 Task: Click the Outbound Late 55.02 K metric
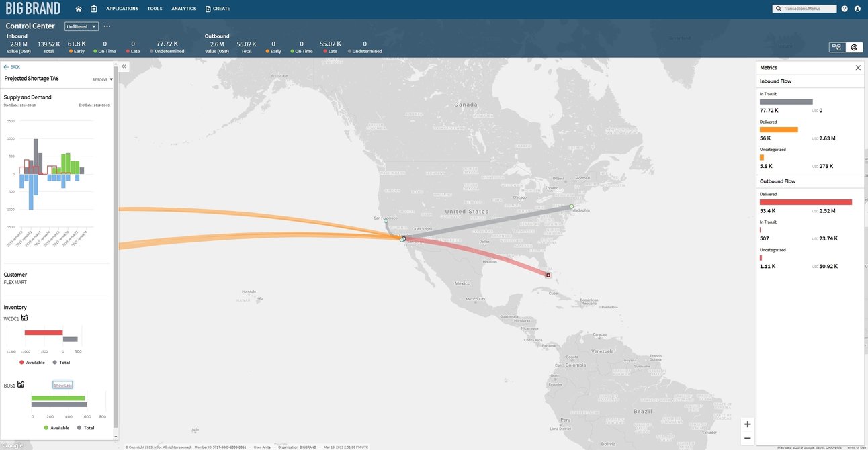[332, 47]
